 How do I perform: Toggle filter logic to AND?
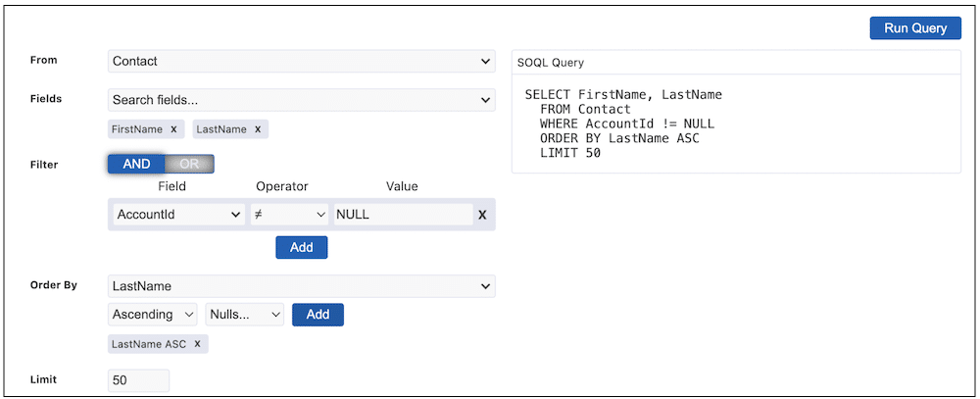pyautogui.click(x=136, y=164)
